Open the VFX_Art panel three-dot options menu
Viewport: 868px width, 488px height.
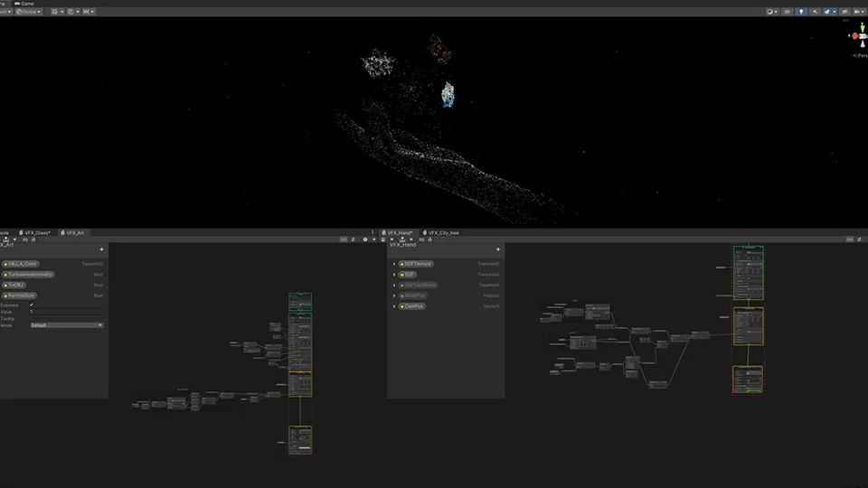pyautogui.click(x=373, y=233)
